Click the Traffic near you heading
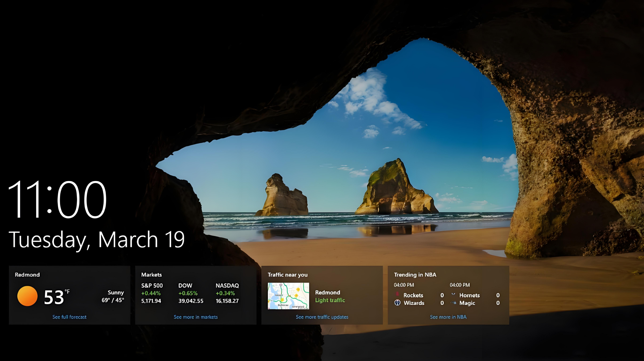The width and height of the screenshot is (644, 361). coord(287,275)
